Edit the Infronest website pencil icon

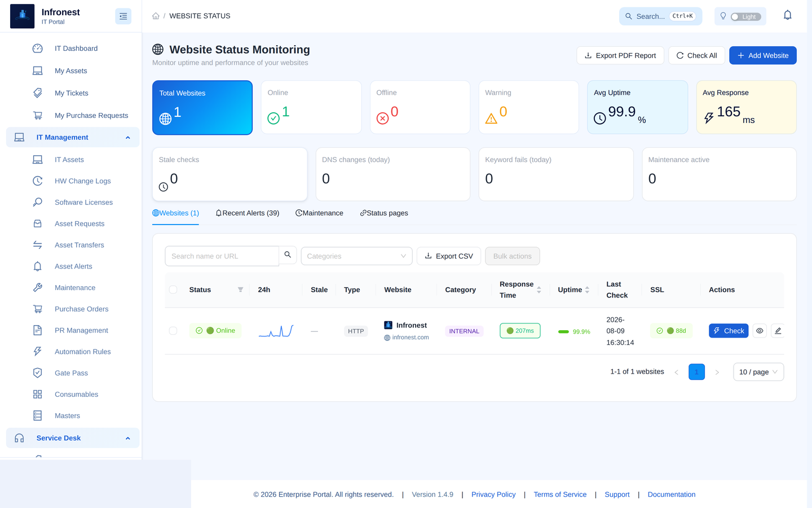point(778,331)
